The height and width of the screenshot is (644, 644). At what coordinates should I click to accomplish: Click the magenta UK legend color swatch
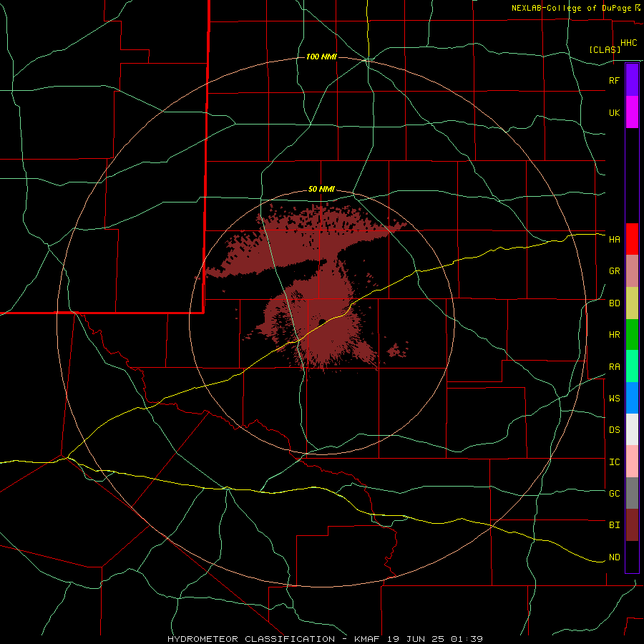[632, 112]
